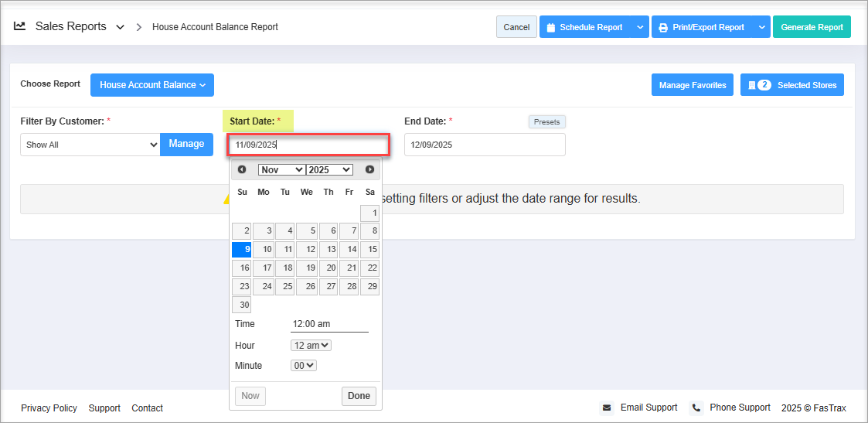Image resolution: width=868 pixels, height=423 pixels.
Task: Open the House Account Balance report chooser
Action: (152, 85)
